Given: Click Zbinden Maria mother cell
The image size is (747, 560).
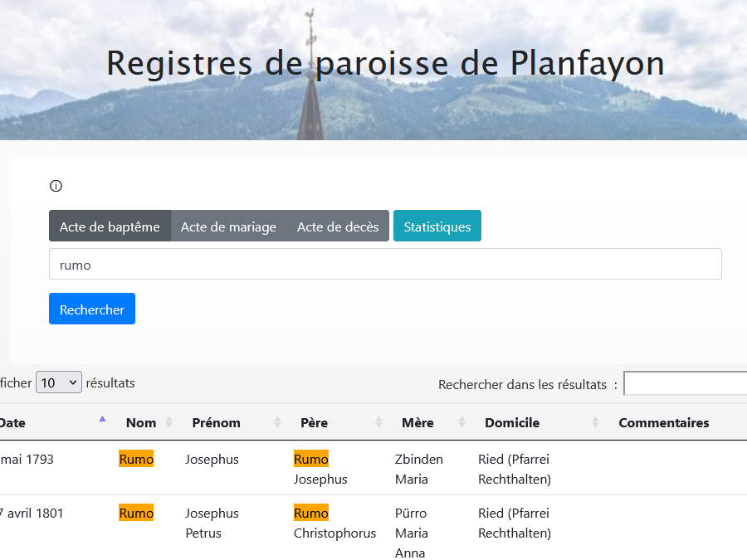Looking at the screenshot, I should [419, 469].
